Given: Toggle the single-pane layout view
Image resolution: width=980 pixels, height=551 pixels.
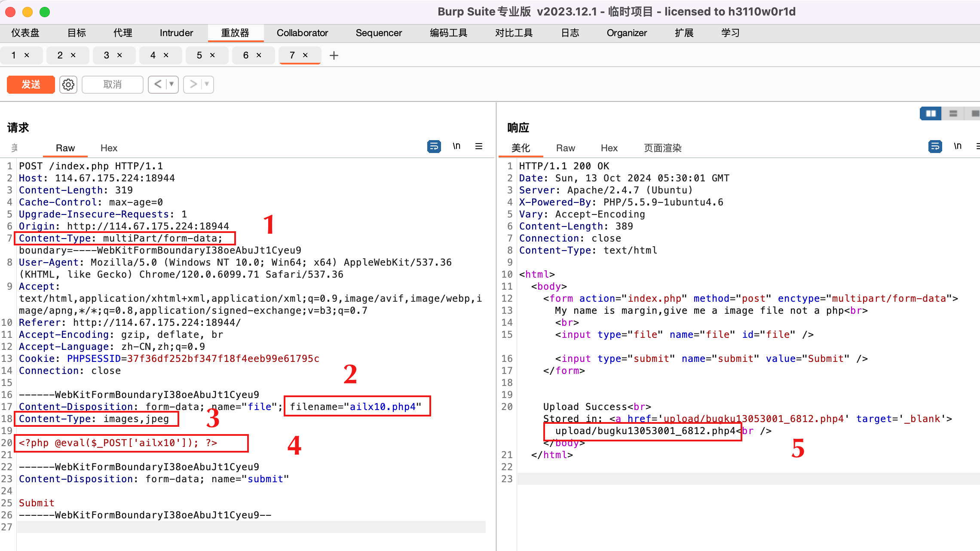Looking at the screenshot, I should click(x=977, y=113).
